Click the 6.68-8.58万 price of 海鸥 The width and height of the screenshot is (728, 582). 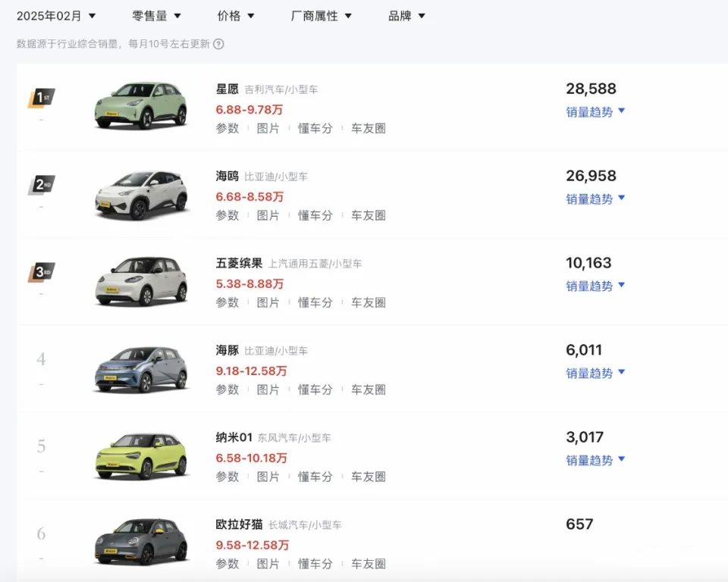coord(249,197)
